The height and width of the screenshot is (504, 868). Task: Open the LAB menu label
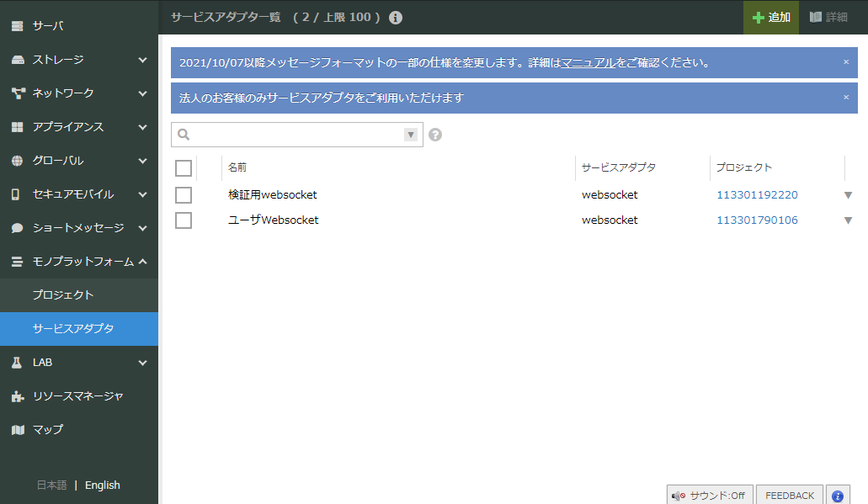point(42,363)
